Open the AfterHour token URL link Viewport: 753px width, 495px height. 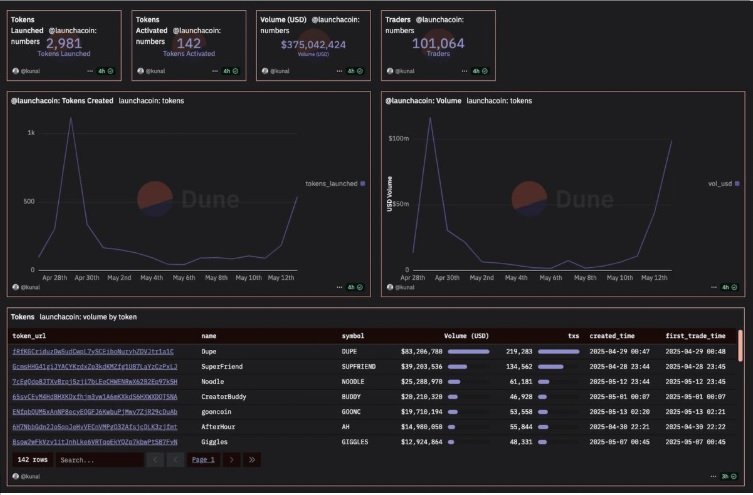click(x=95, y=427)
